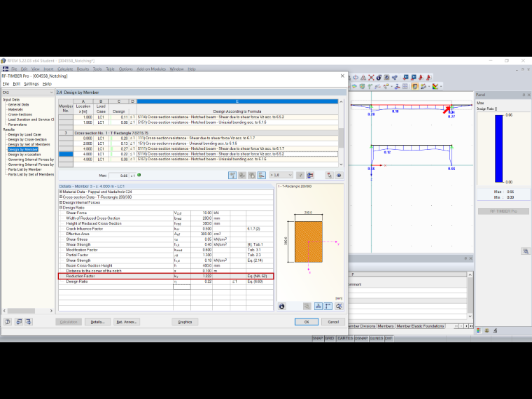Toggle the first result filter icon beside Max field
This screenshot has height=399, width=532.
click(x=232, y=176)
